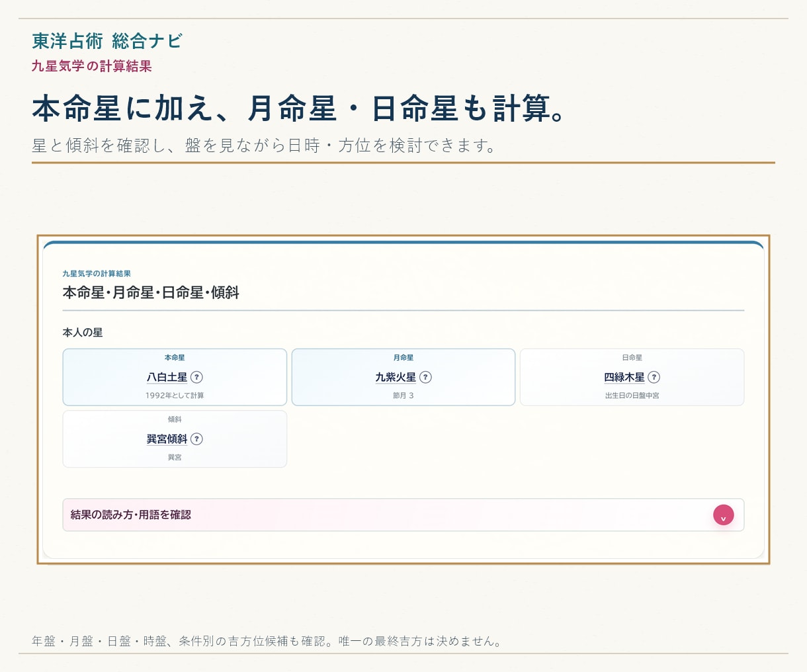807x672 pixels.
Task: Open help icon beside 四緑木星
Action: coord(654,377)
